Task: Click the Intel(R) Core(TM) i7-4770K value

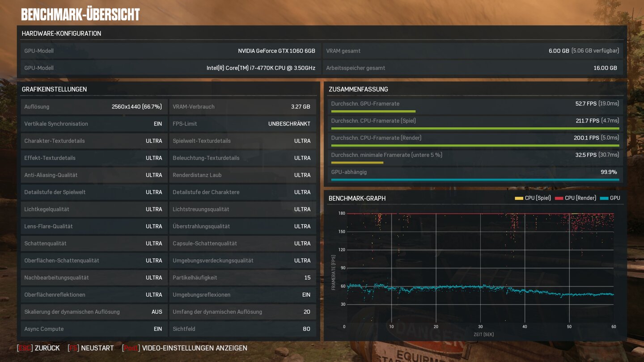Action: (x=261, y=68)
